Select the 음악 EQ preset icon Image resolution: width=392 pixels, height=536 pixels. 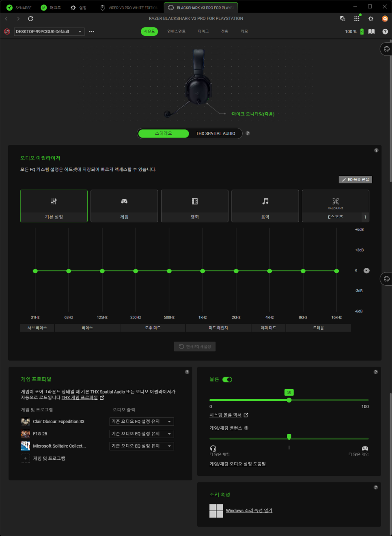coord(265,202)
